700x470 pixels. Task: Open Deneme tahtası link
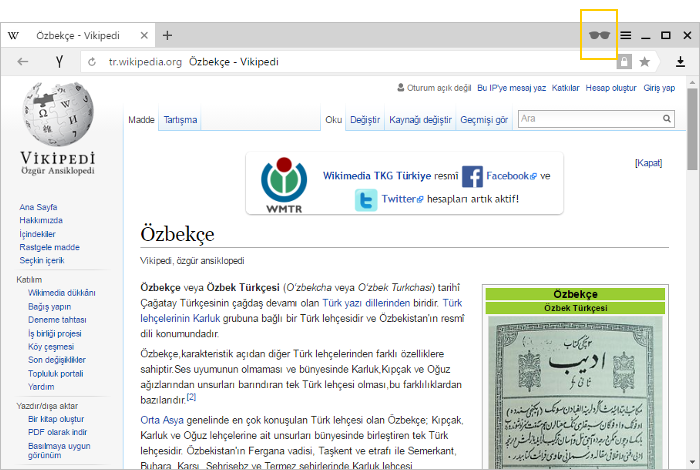(57, 320)
